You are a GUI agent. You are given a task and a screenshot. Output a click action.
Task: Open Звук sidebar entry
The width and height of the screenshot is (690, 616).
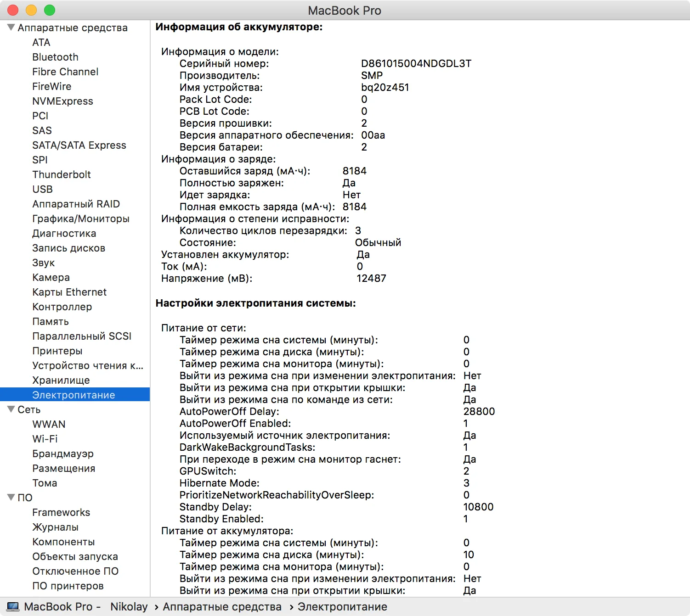(44, 263)
